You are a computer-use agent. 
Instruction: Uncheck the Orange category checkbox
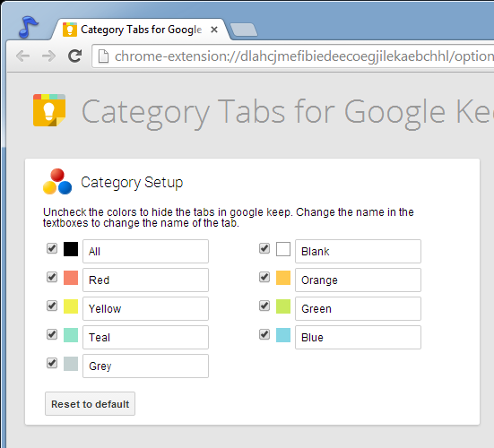pyautogui.click(x=264, y=277)
